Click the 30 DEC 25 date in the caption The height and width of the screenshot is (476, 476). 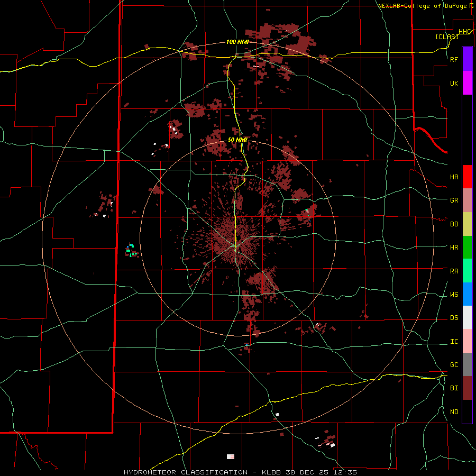tap(307, 472)
